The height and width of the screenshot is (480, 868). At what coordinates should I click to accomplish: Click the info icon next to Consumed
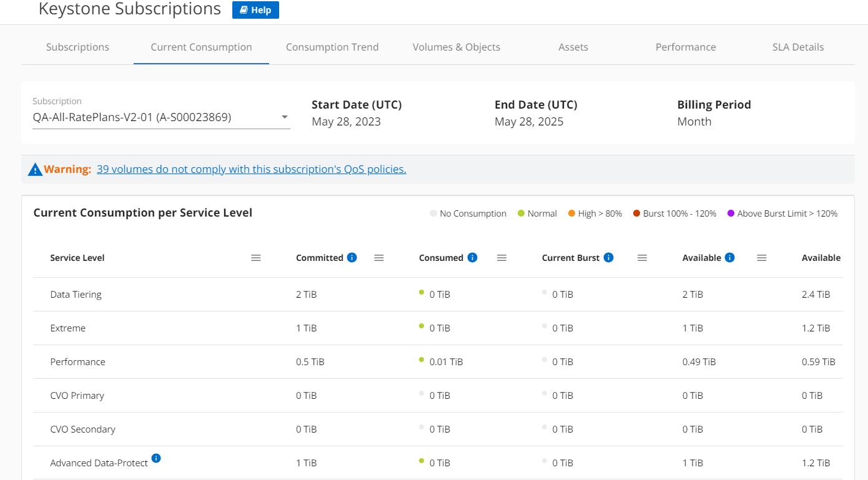pyautogui.click(x=472, y=258)
